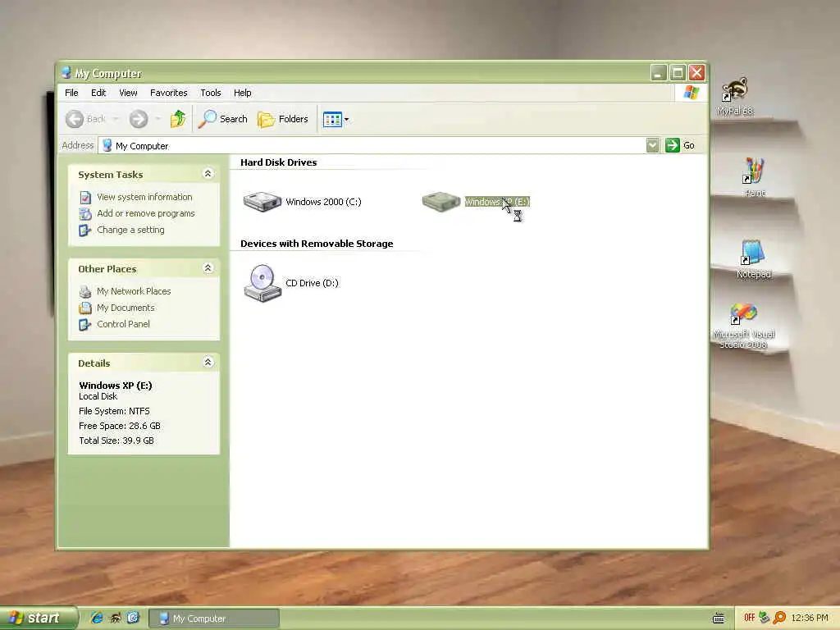The height and width of the screenshot is (630, 840).
Task: Go forward with the green Forward arrow
Action: [x=138, y=119]
